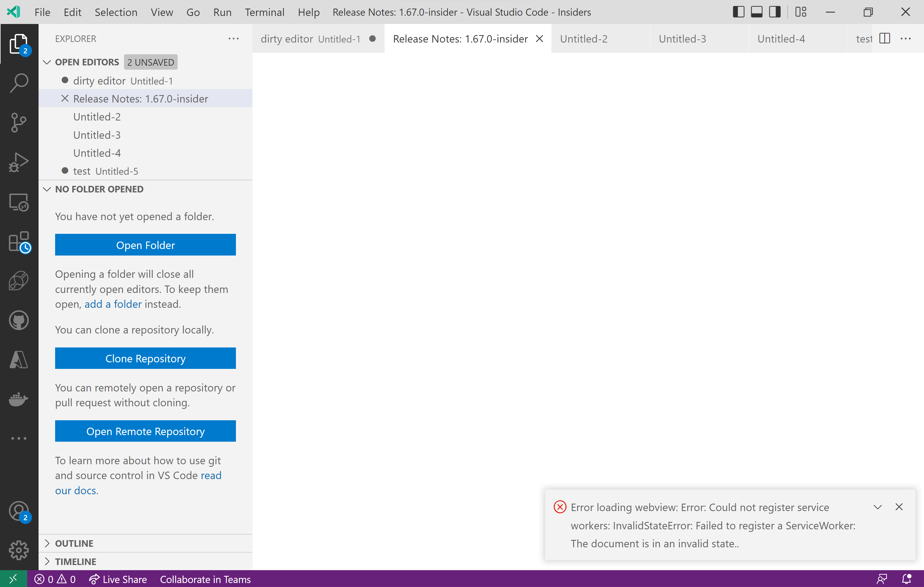The image size is (924, 587).
Task: Open Explorer Views and More Actions menu
Action: point(233,39)
